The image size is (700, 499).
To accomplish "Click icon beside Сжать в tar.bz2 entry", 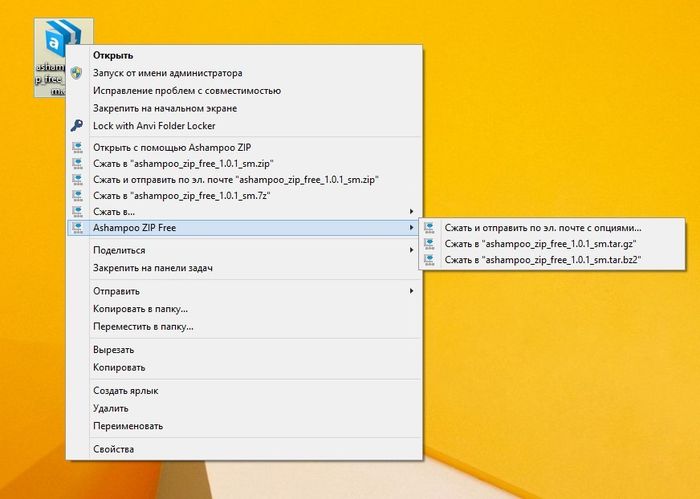I will [430, 260].
